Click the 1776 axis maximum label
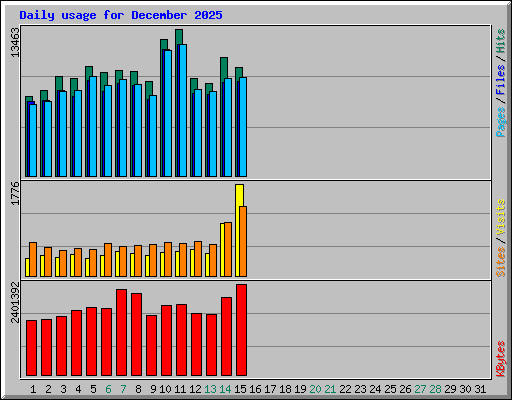Image resolution: width=512 pixels, height=400 pixels. tap(15, 193)
